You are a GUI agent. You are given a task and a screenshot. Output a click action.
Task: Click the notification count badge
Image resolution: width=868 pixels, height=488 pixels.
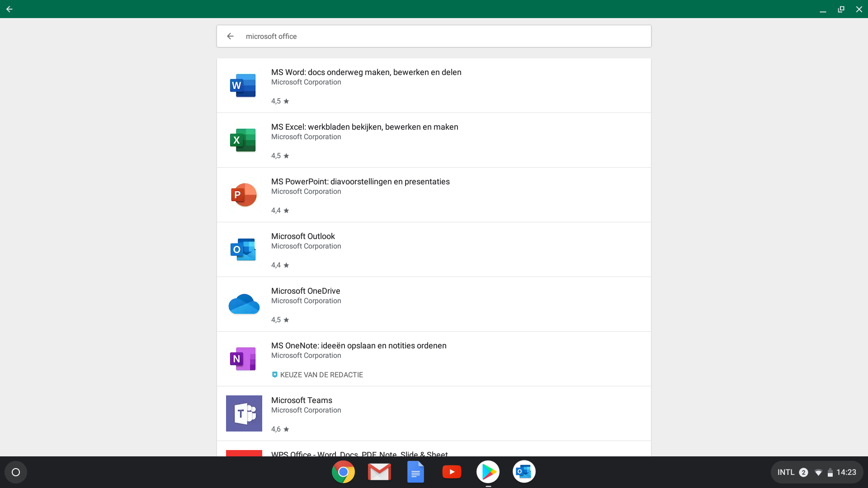(803, 472)
